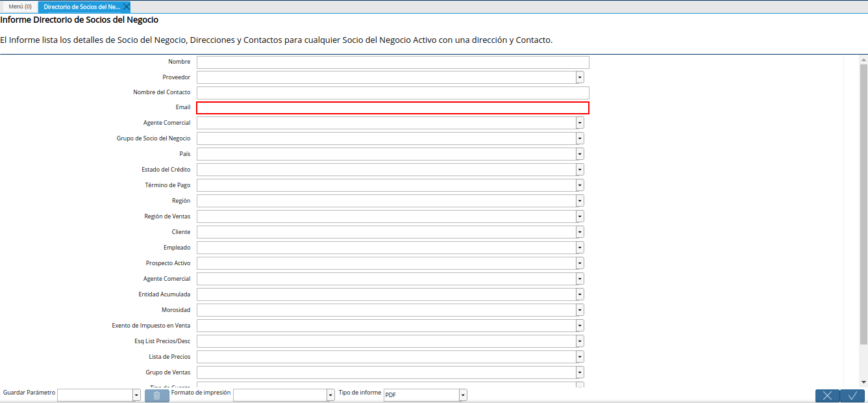Expand the País dropdown
The height and width of the screenshot is (403, 868).
580,154
